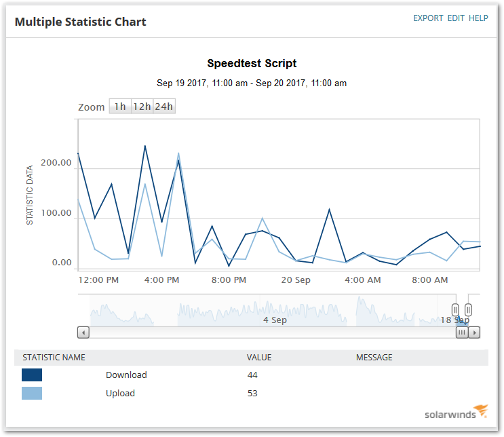
Task: Open the HELP link
Action: [x=478, y=18]
